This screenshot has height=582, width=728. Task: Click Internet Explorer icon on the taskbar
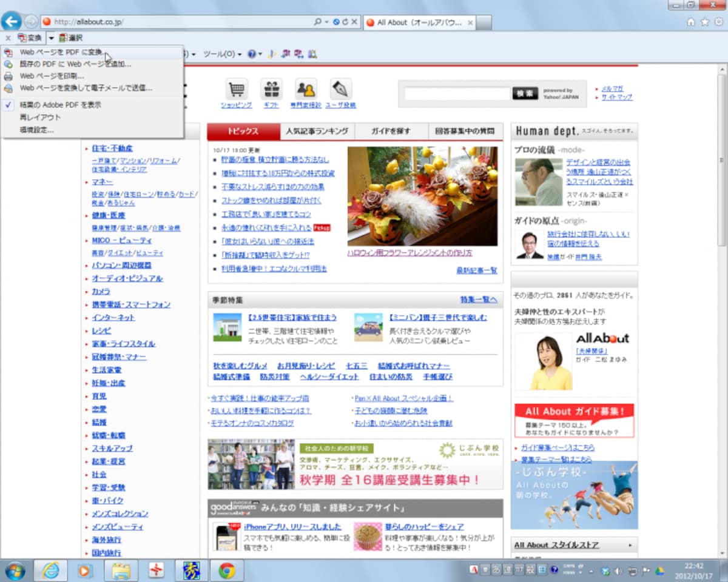50,570
